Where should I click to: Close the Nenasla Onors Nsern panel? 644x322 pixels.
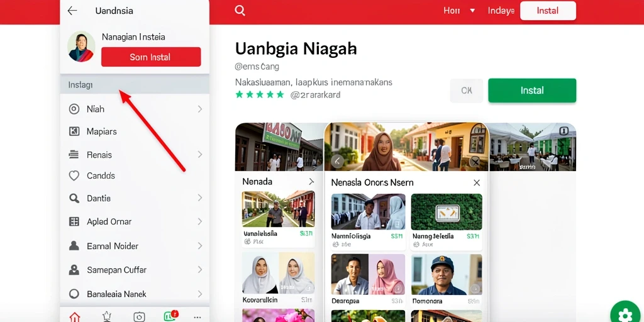[x=477, y=183]
